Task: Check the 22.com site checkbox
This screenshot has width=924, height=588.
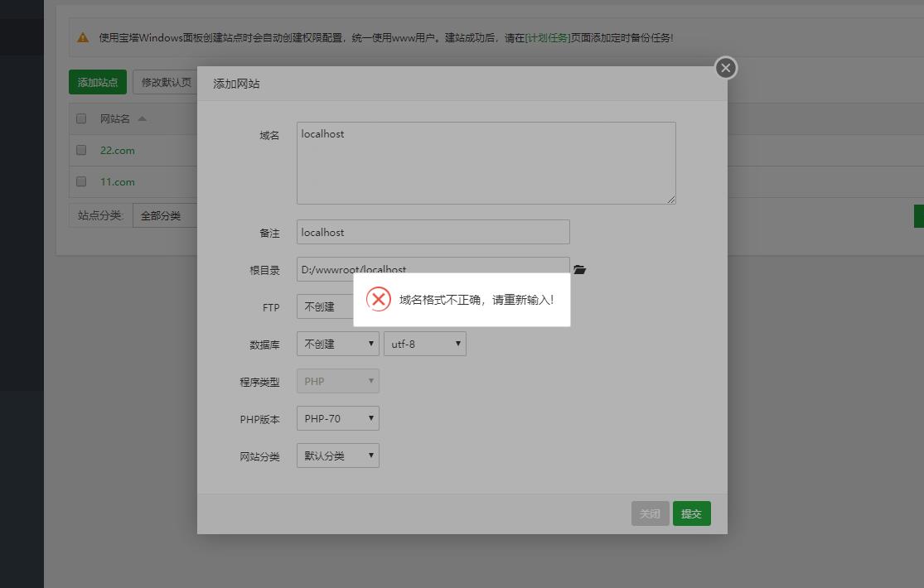Action: pos(81,150)
